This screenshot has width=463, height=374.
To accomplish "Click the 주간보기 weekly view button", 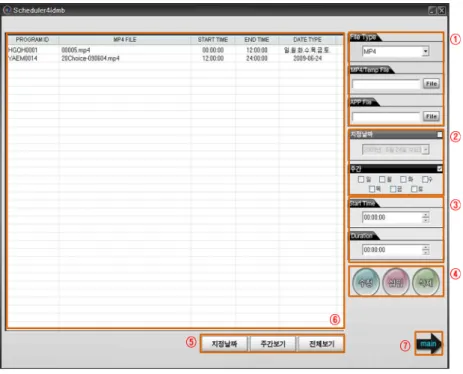I will [273, 344].
